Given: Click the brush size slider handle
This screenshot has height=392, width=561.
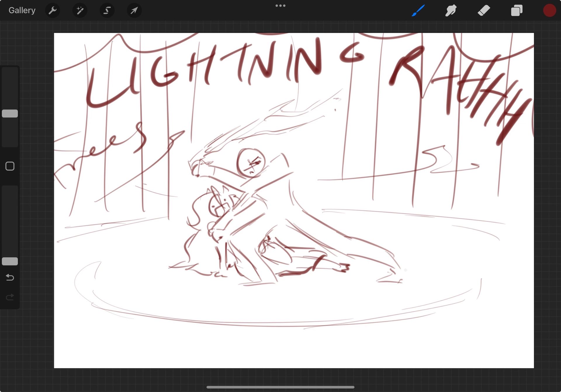Looking at the screenshot, I should [10, 113].
